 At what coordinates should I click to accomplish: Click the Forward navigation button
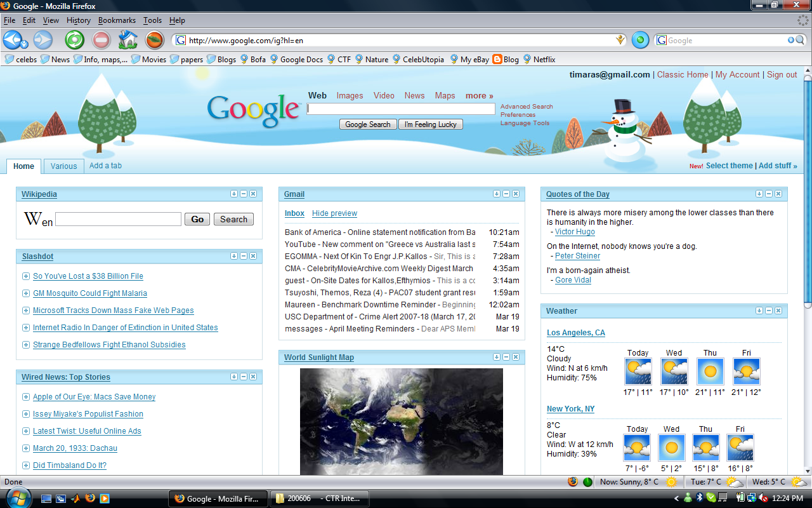[x=43, y=40]
